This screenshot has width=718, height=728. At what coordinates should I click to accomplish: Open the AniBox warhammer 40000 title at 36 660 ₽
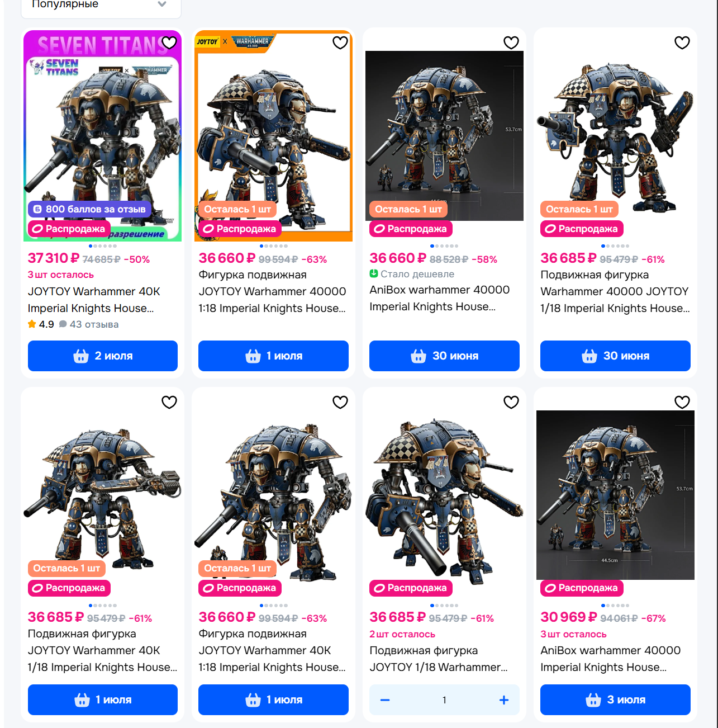pos(440,298)
